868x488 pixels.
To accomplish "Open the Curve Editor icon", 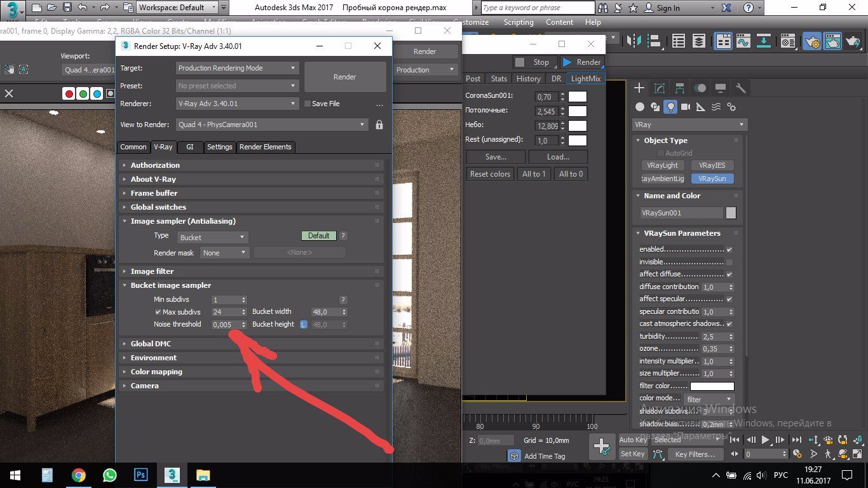I will click(743, 41).
